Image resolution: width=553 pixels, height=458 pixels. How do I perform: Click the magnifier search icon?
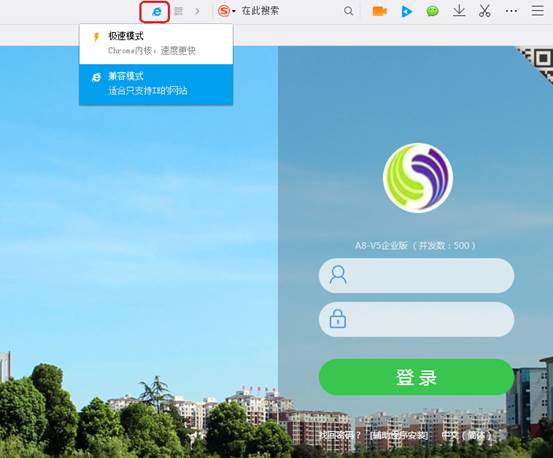click(x=348, y=11)
